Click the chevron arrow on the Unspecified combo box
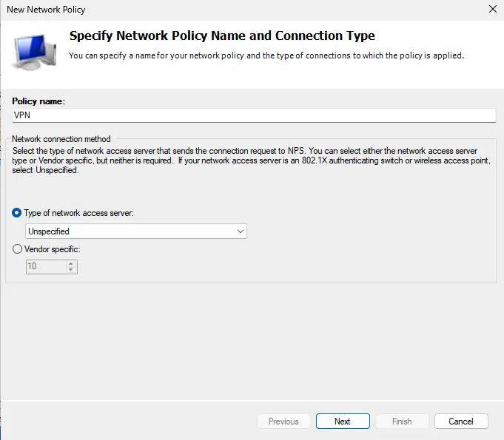The height and width of the screenshot is (440, 504). [x=240, y=231]
